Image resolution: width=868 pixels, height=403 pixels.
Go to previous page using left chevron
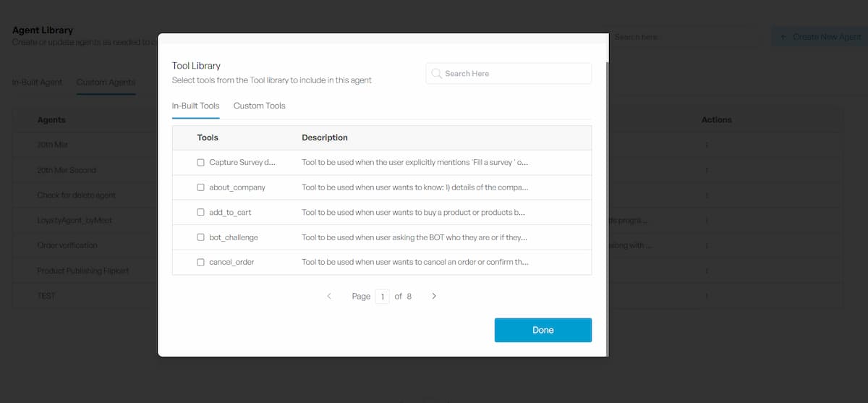click(x=329, y=297)
